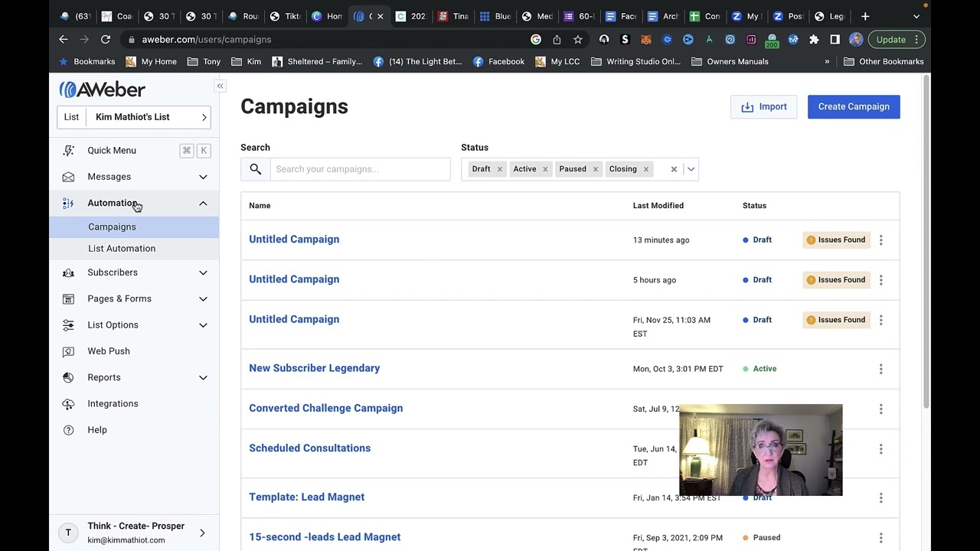Expand the Subscribers menu chevron
This screenshot has width=980, height=551.
[203, 272]
